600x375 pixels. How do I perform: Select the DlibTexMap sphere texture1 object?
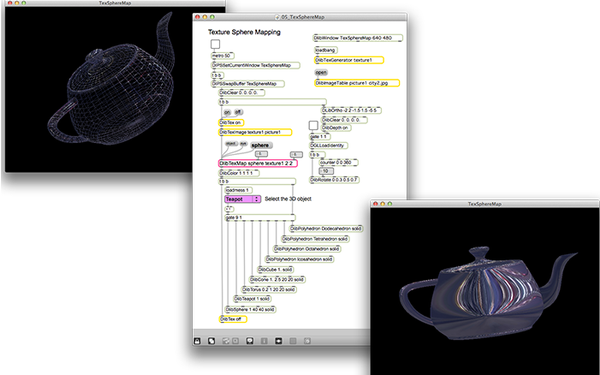point(258,163)
